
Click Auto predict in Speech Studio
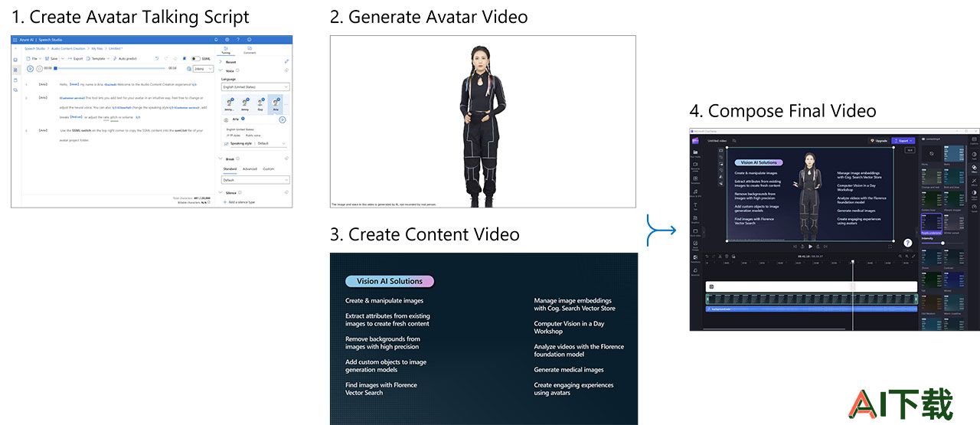click(125, 58)
